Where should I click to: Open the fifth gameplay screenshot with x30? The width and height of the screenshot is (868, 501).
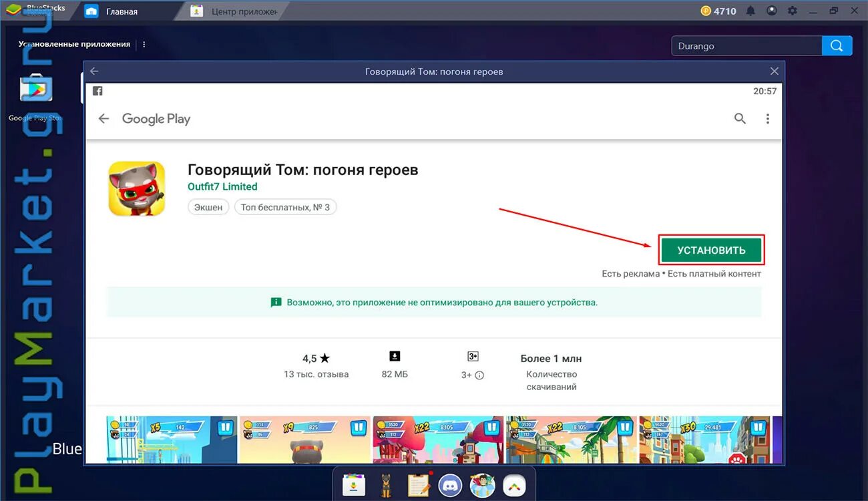[x=704, y=440]
